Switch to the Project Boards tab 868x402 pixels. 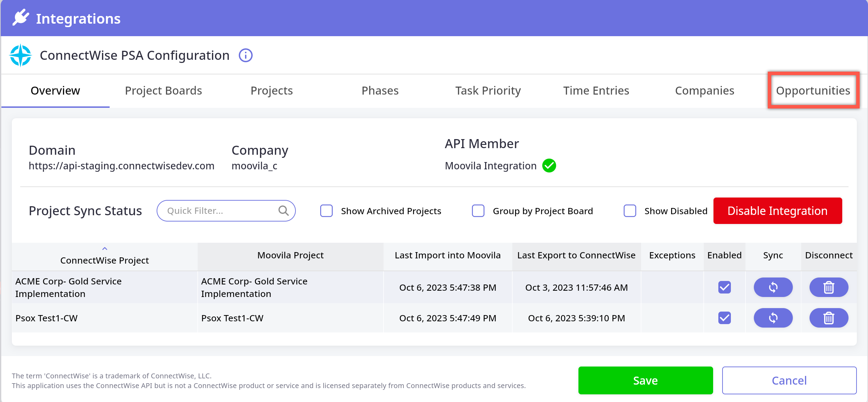pyautogui.click(x=163, y=90)
